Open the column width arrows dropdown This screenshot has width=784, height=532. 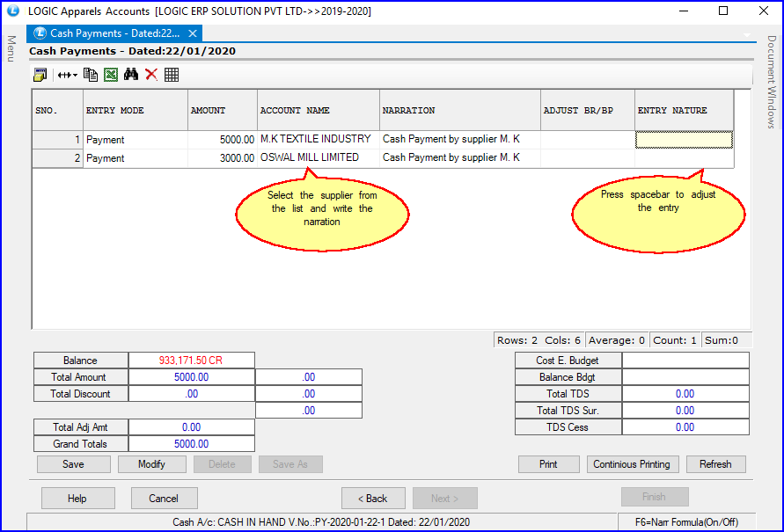tap(67, 75)
